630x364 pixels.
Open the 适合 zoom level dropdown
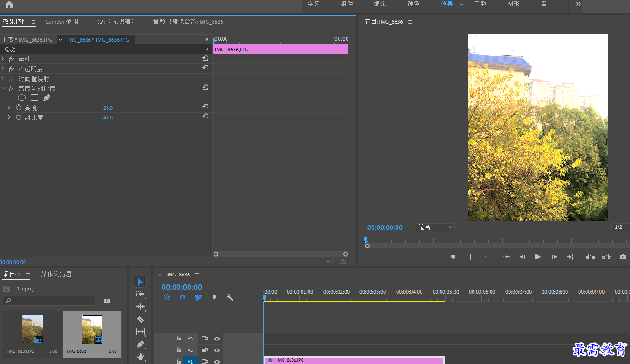coord(435,227)
